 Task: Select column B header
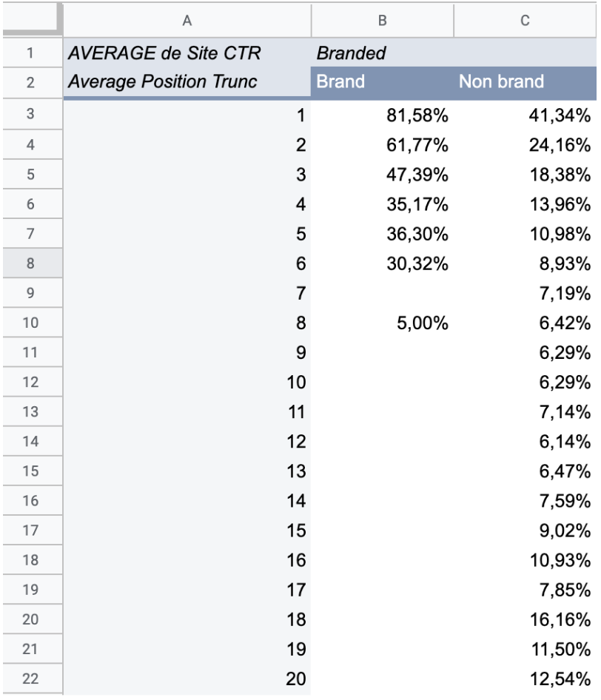(x=382, y=21)
